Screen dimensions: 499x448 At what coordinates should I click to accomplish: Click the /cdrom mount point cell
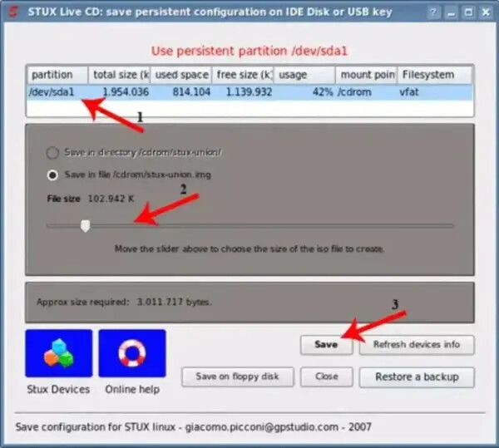pyautogui.click(x=354, y=92)
